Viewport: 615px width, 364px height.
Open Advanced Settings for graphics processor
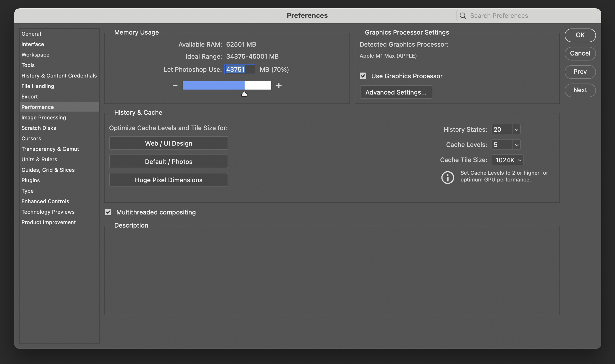[396, 92]
